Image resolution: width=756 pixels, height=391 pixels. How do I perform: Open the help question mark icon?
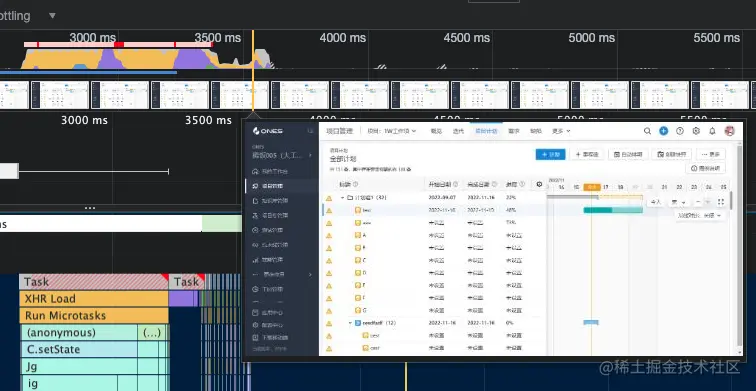coord(680,131)
